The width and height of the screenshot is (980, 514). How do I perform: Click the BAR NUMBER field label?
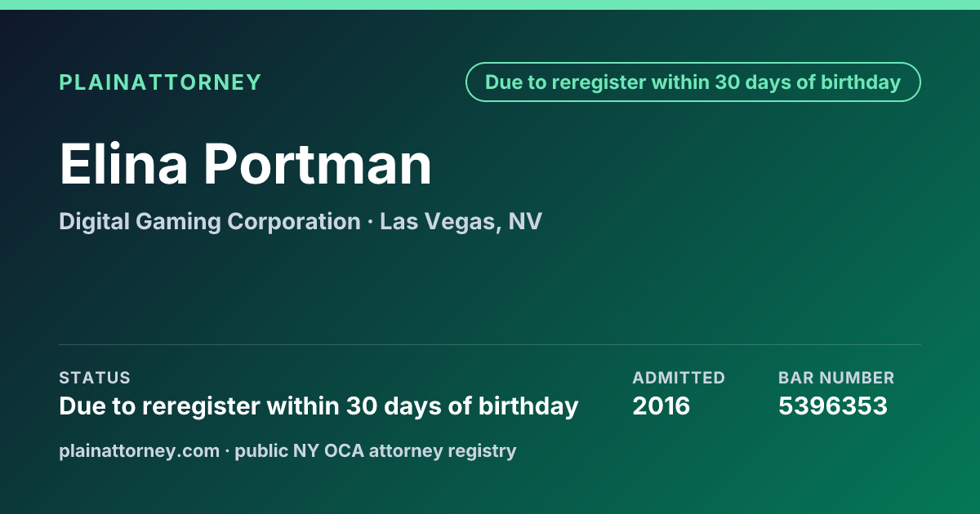[x=836, y=378]
